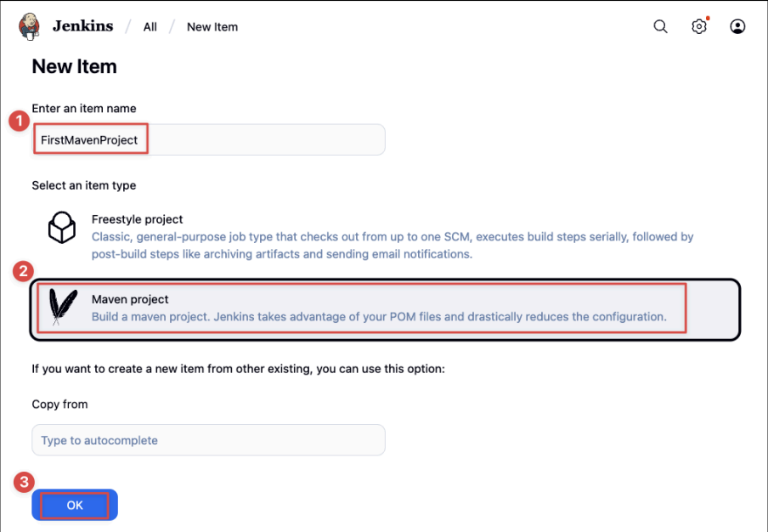The image size is (768, 532).
Task: Click the Jenkins butler logo icon
Action: 30,26
